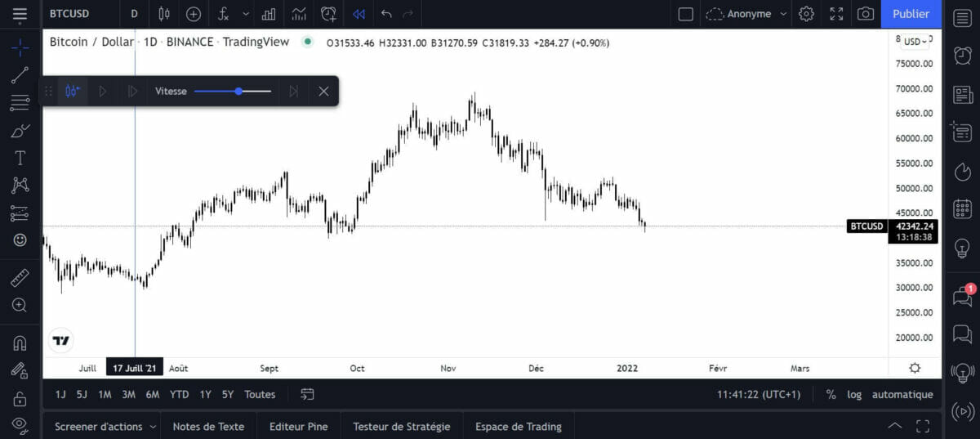980x439 pixels.
Task: Toggle automatique scaling mode
Action: click(x=902, y=394)
